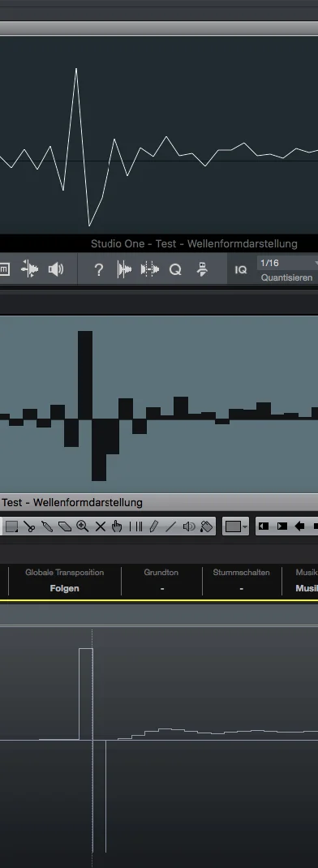The width and height of the screenshot is (318, 868).
Task: Click the nudge start right icon
Action: coord(282,526)
